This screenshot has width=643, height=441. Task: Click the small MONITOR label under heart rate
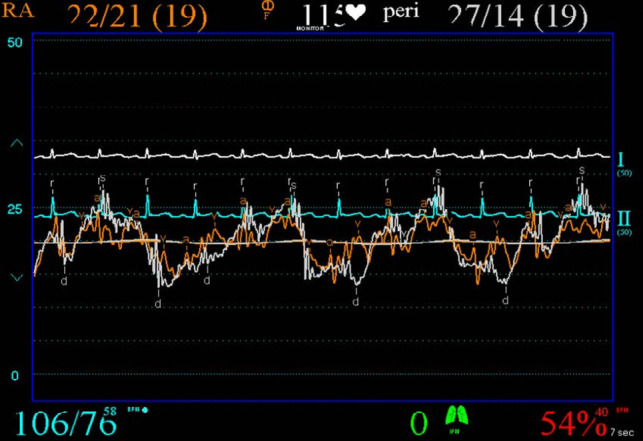(310, 29)
